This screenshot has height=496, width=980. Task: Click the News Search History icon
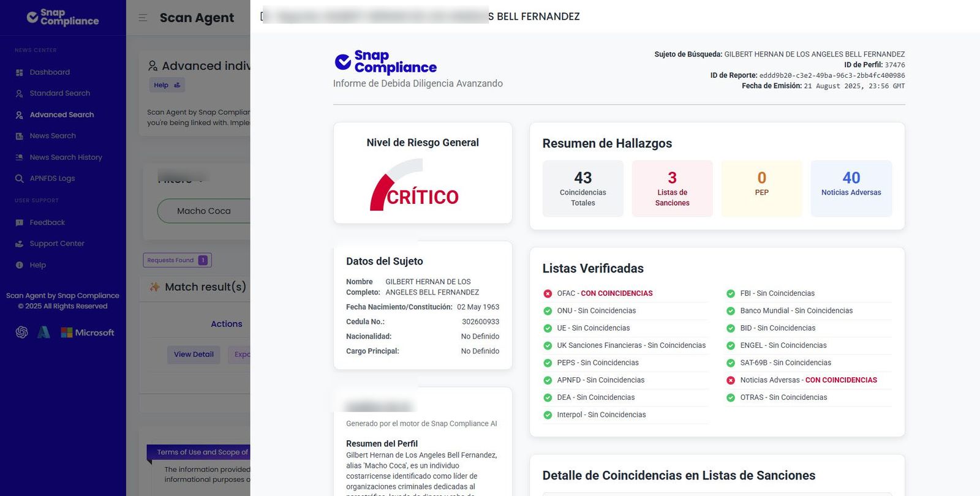[20, 157]
